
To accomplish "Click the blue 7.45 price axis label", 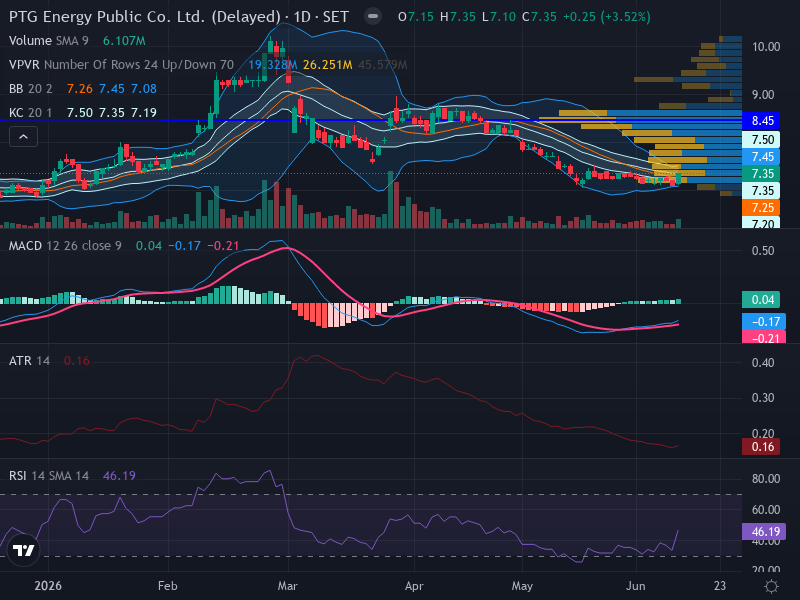I will (761, 157).
